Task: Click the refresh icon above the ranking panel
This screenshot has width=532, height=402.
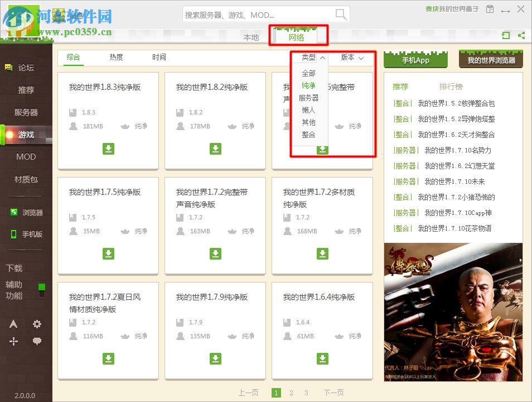Action: (506, 35)
